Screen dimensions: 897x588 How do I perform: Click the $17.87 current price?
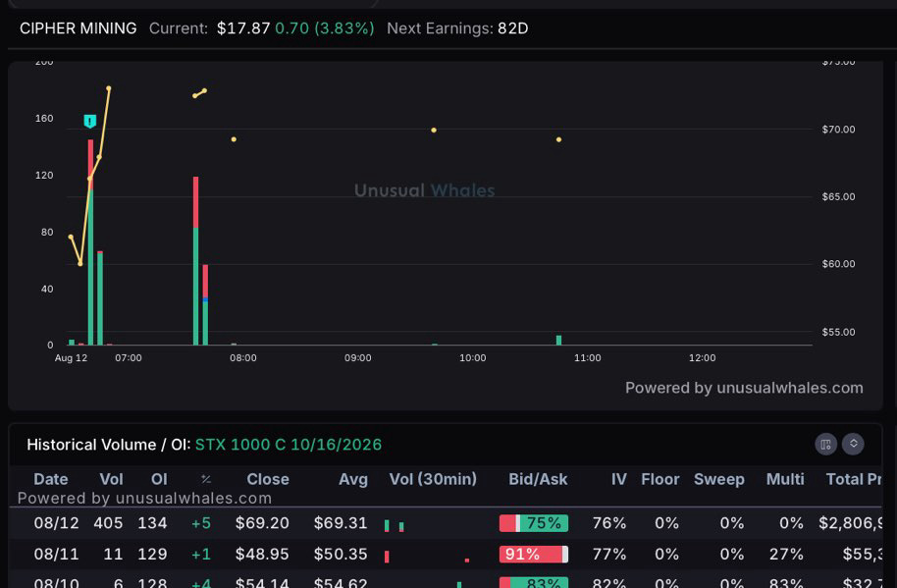243,28
